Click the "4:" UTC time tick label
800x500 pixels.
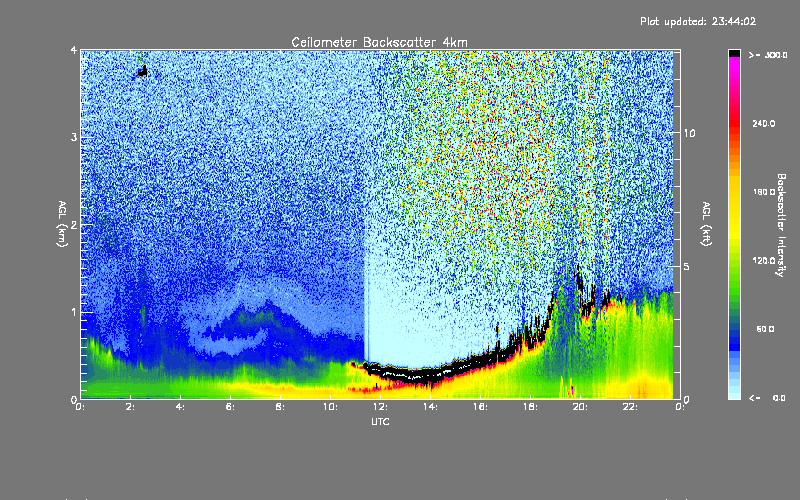(181, 407)
